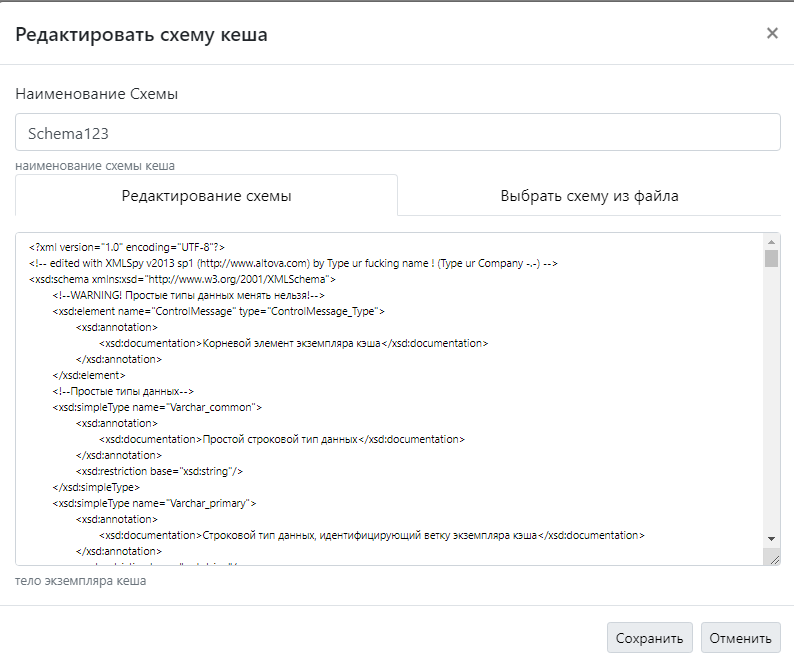
Task: Place cursor on Varchar_common simpleType line
Action: click(157, 407)
